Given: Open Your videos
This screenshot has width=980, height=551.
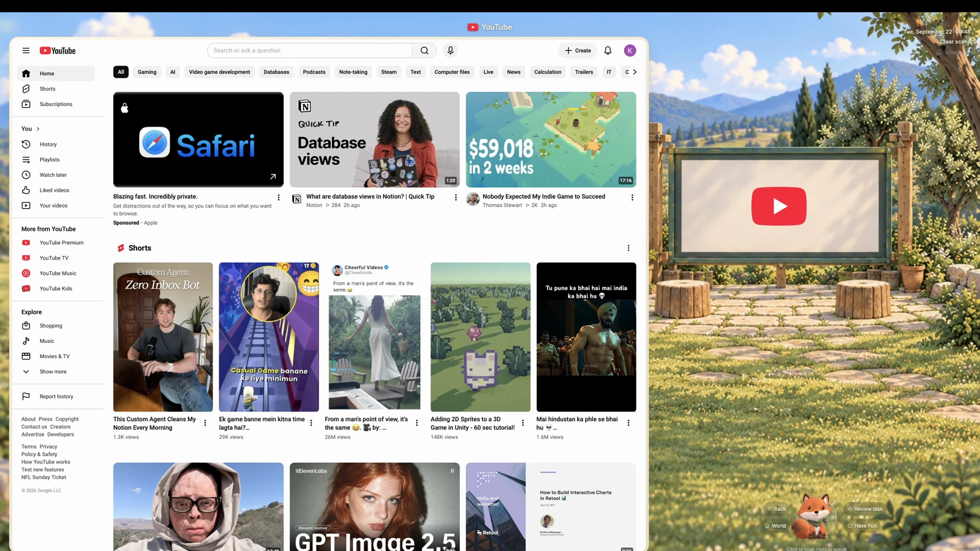Looking at the screenshot, I should coord(56,206).
